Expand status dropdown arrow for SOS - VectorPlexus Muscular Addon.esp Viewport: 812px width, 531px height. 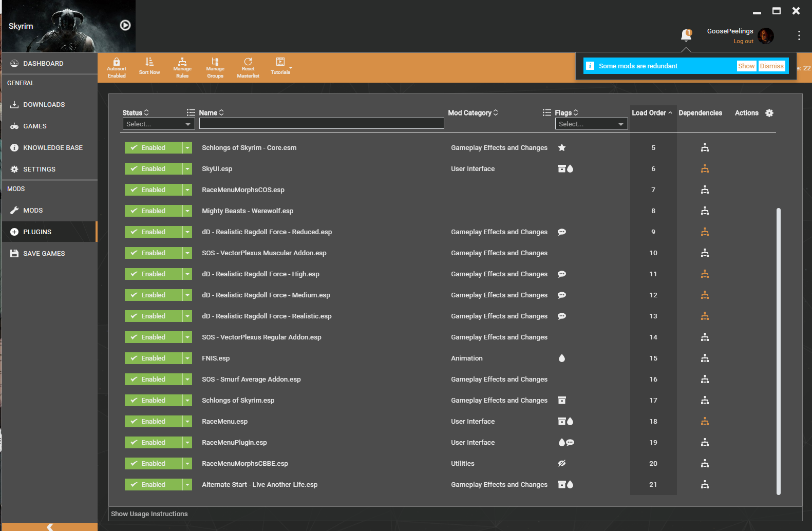click(x=187, y=253)
